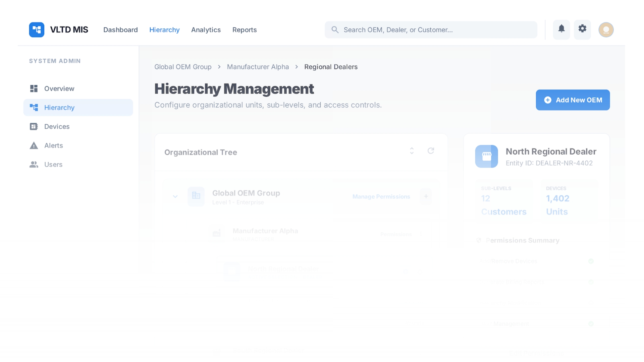644x362 pixels.
Task: Open the notifications bell
Action: (561, 29)
